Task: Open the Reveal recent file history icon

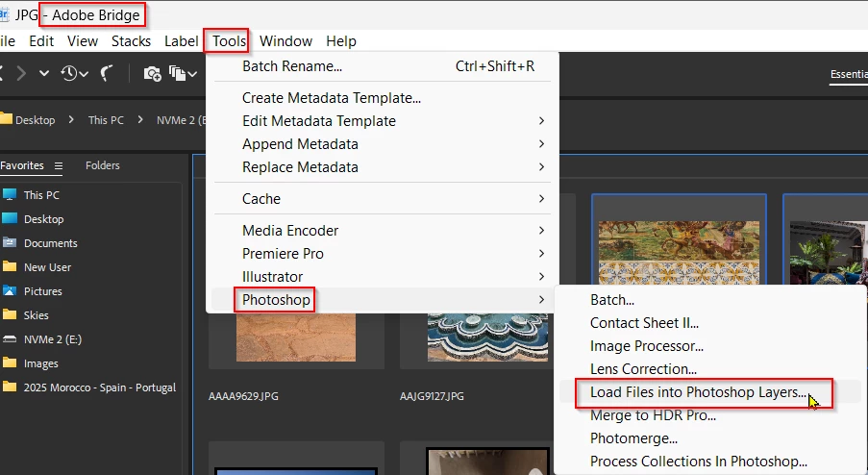Action: coord(74,73)
